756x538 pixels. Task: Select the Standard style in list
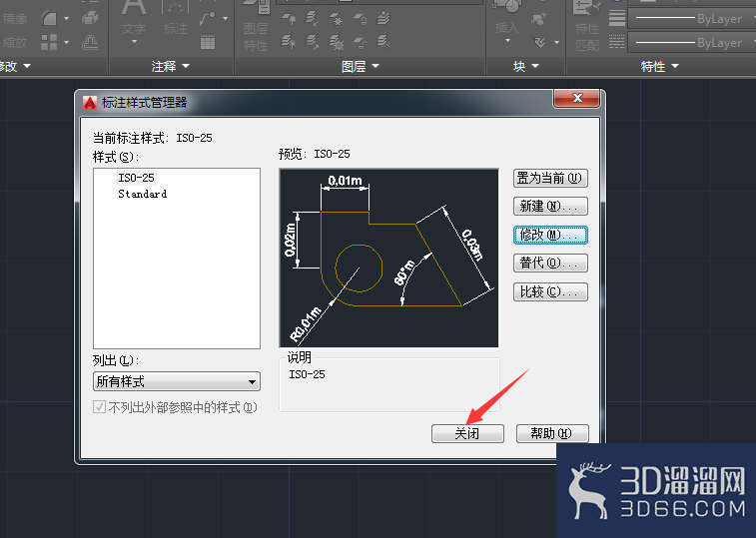tap(142, 194)
